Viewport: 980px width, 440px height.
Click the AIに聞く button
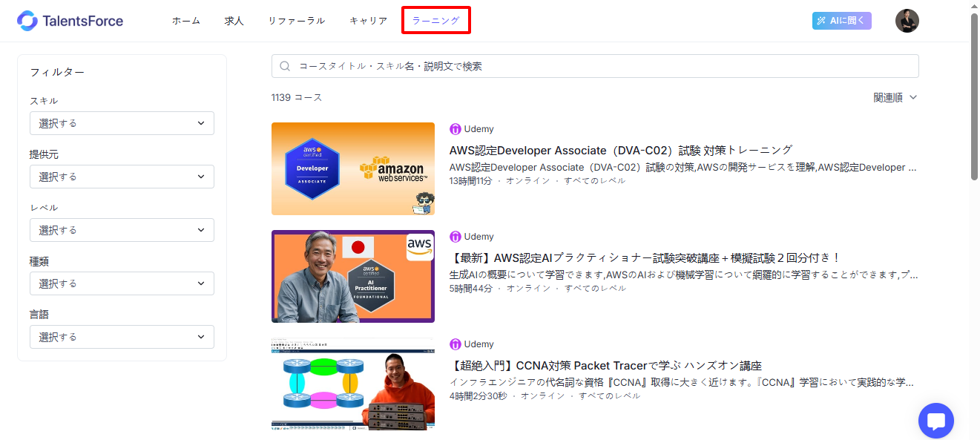[x=841, y=21]
